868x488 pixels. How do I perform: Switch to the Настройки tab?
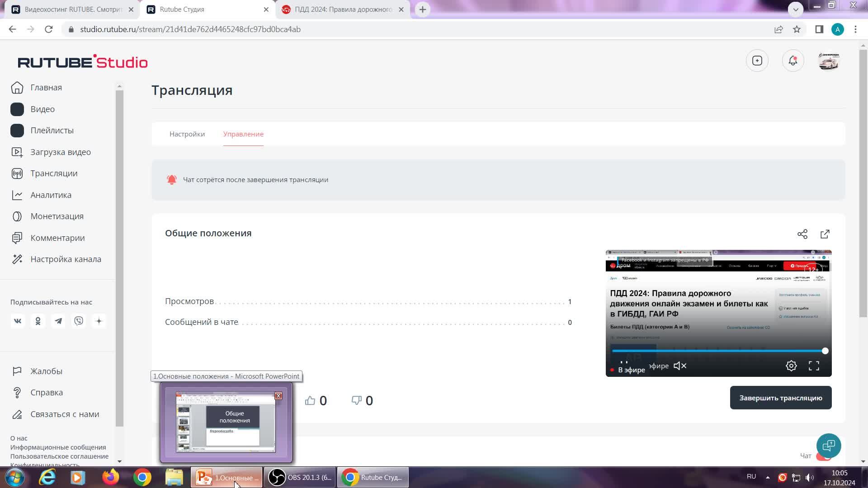pyautogui.click(x=187, y=134)
